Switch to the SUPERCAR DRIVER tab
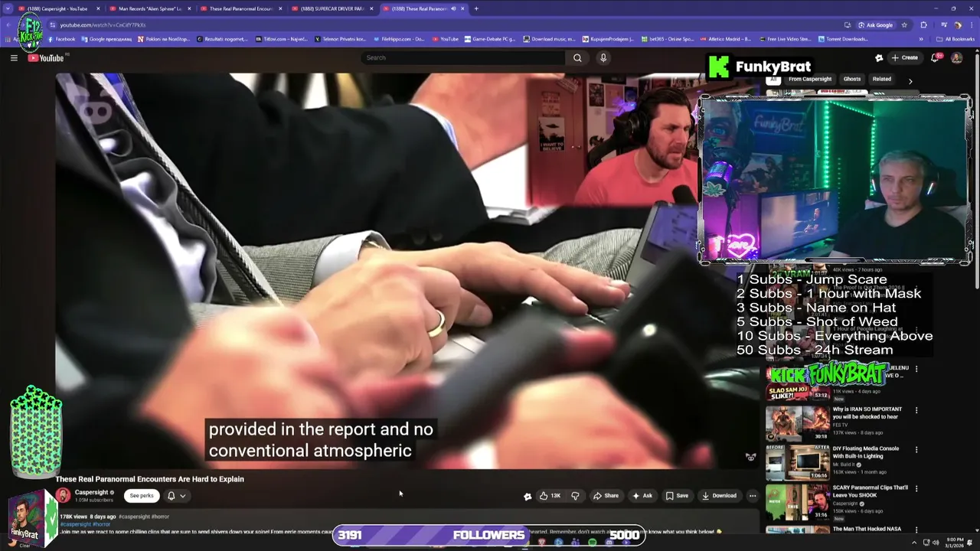980x551 pixels. (331, 8)
